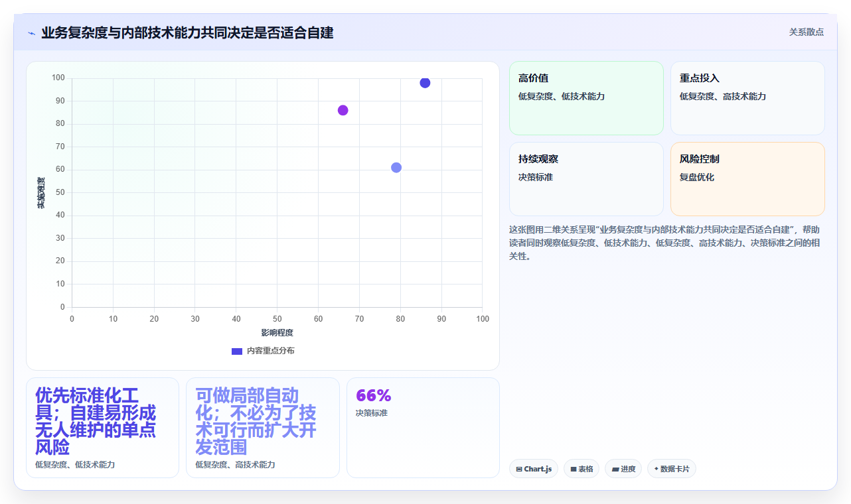Click the 内容重点分布 legend label
The height and width of the screenshot is (504, 851).
pyautogui.click(x=271, y=351)
